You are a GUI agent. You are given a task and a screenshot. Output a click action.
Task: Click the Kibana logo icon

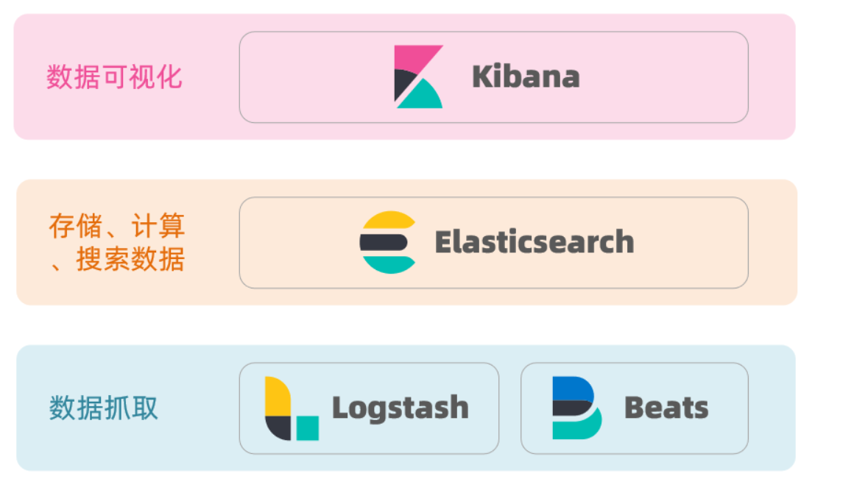(x=418, y=77)
